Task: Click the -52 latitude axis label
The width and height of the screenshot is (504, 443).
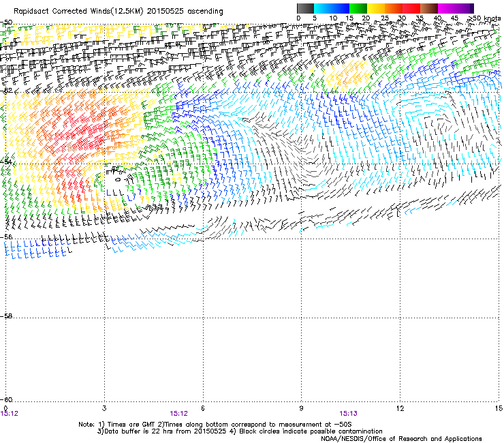Action: [x=6, y=91]
